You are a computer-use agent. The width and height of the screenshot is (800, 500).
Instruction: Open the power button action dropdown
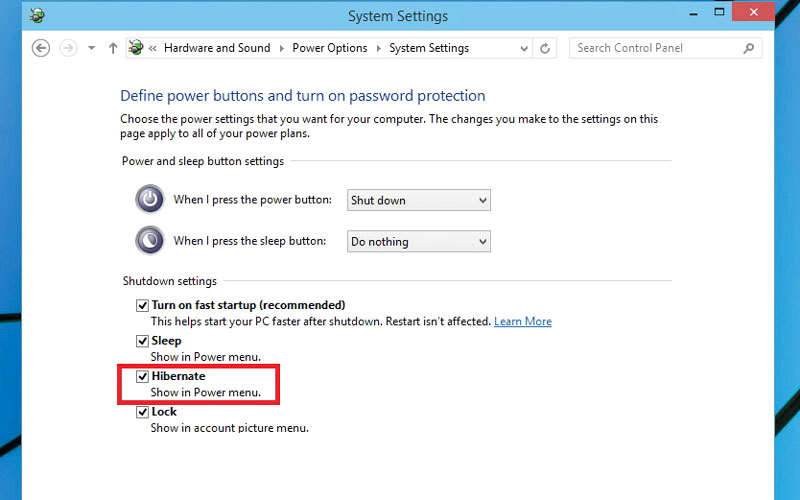pyautogui.click(x=418, y=200)
